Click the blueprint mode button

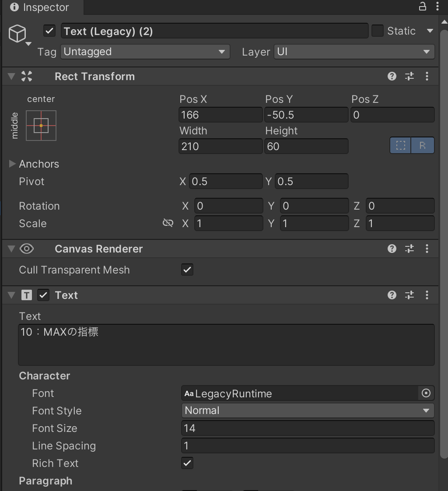[400, 146]
